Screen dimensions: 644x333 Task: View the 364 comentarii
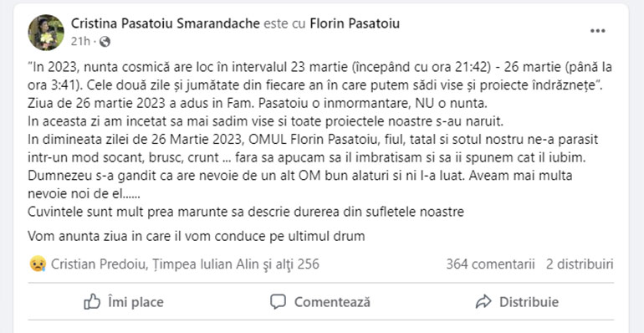[490, 264]
